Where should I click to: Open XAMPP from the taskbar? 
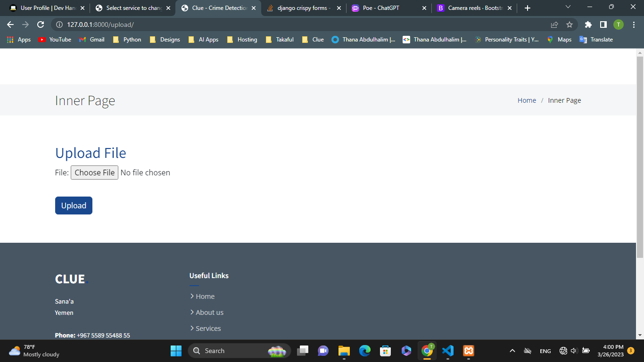click(469, 351)
